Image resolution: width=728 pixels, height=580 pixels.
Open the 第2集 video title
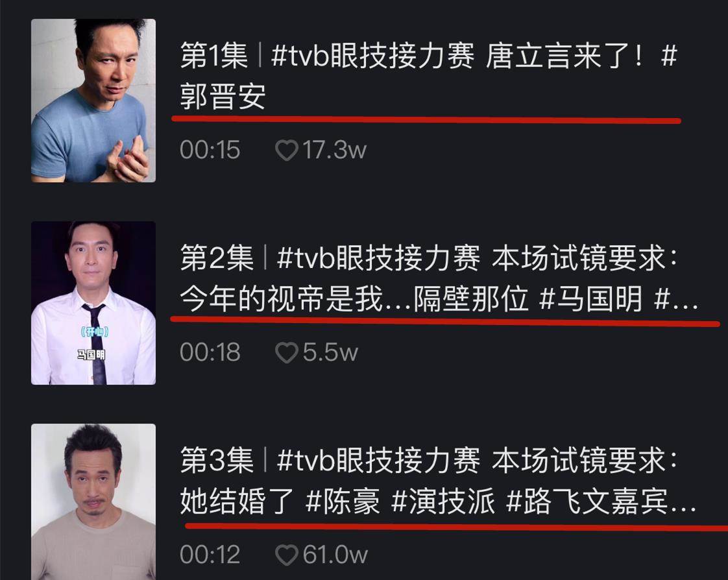439,278
